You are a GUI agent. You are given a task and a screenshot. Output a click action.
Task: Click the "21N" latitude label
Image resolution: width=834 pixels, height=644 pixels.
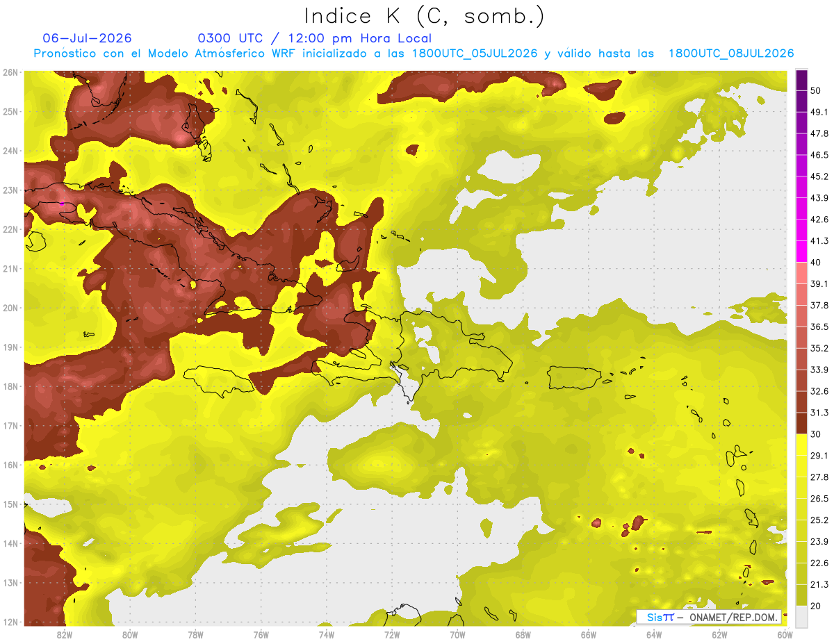tap(10, 269)
